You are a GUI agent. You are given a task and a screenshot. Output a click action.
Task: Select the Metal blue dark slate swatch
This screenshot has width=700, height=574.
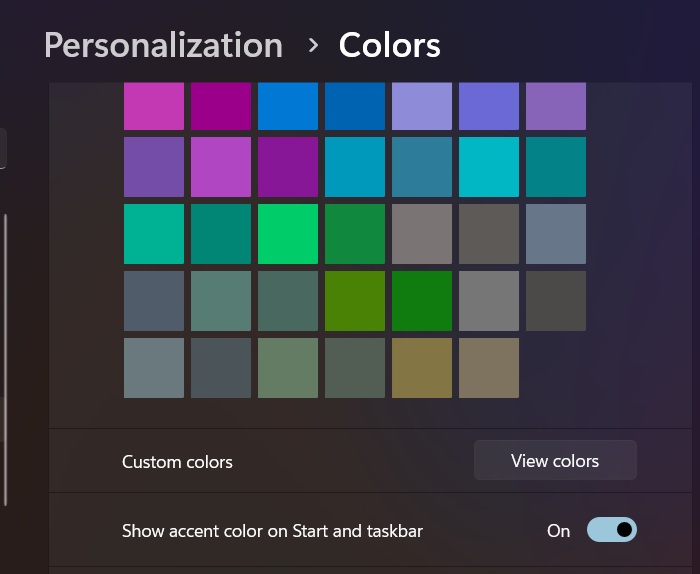[x=154, y=301]
